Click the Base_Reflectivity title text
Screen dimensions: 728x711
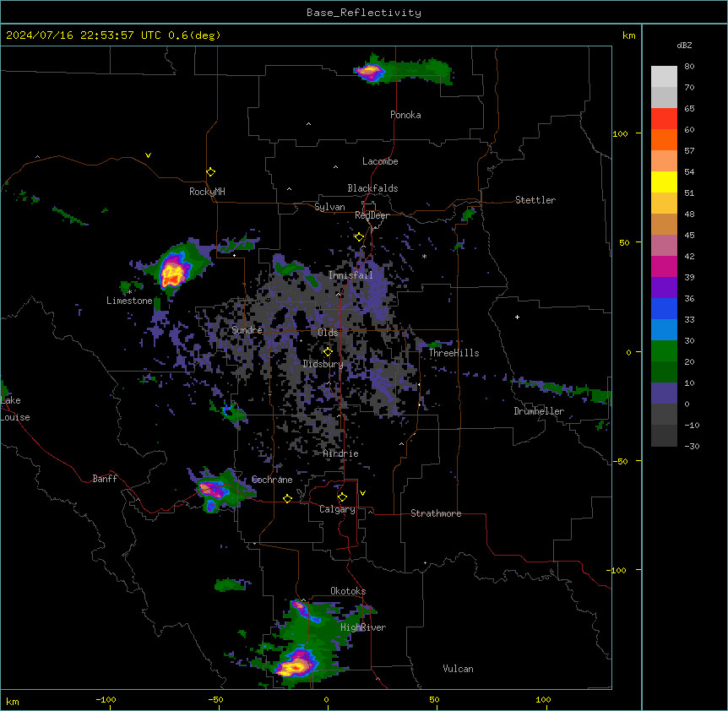coord(364,13)
